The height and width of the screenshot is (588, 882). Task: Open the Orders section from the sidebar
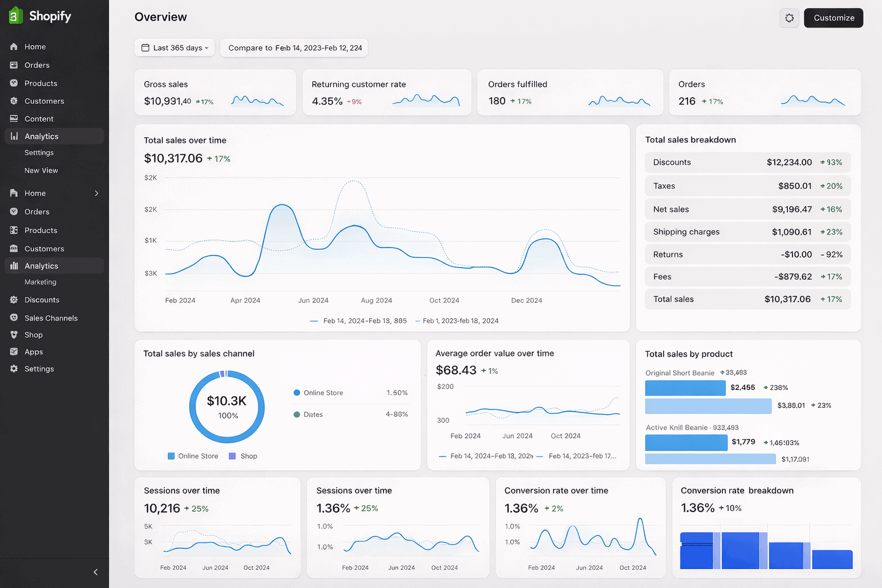coord(37,65)
